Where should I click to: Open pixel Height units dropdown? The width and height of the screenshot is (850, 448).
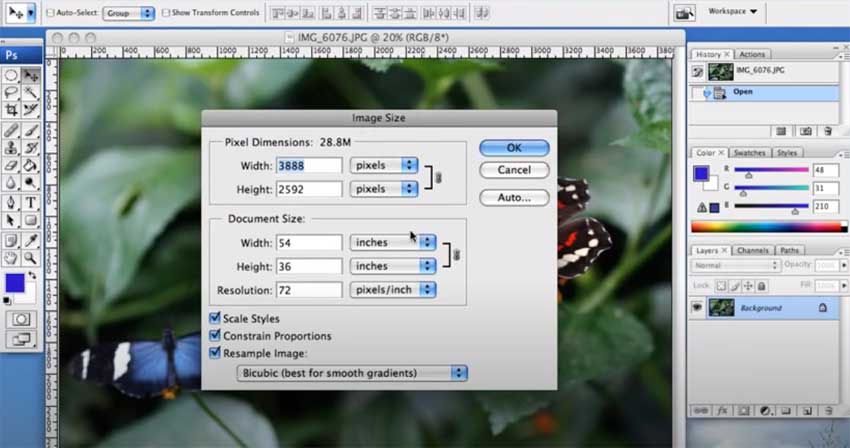(384, 189)
